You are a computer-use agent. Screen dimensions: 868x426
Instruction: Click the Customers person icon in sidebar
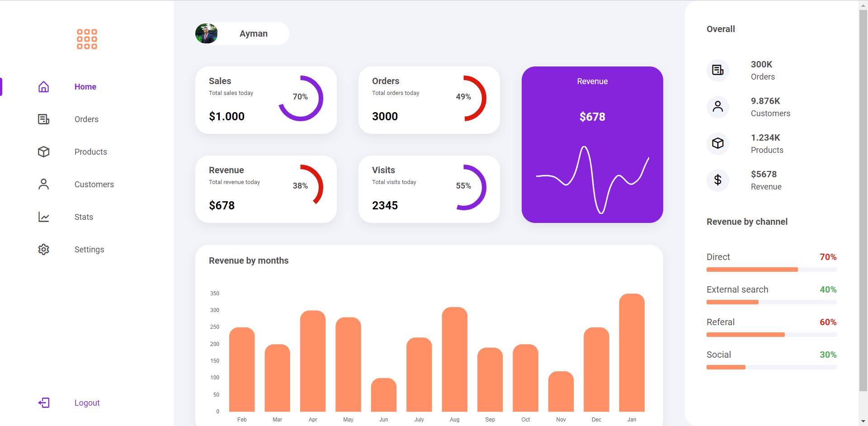coord(43,185)
